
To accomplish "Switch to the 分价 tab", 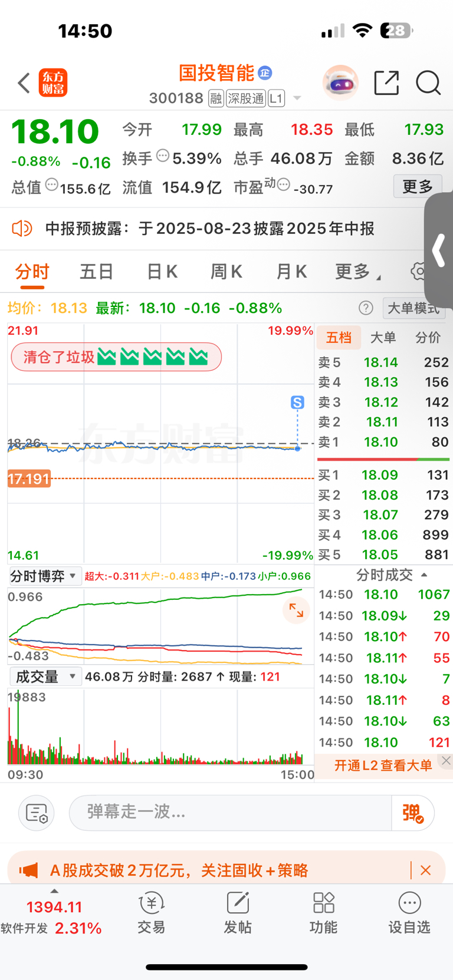I will (x=428, y=338).
